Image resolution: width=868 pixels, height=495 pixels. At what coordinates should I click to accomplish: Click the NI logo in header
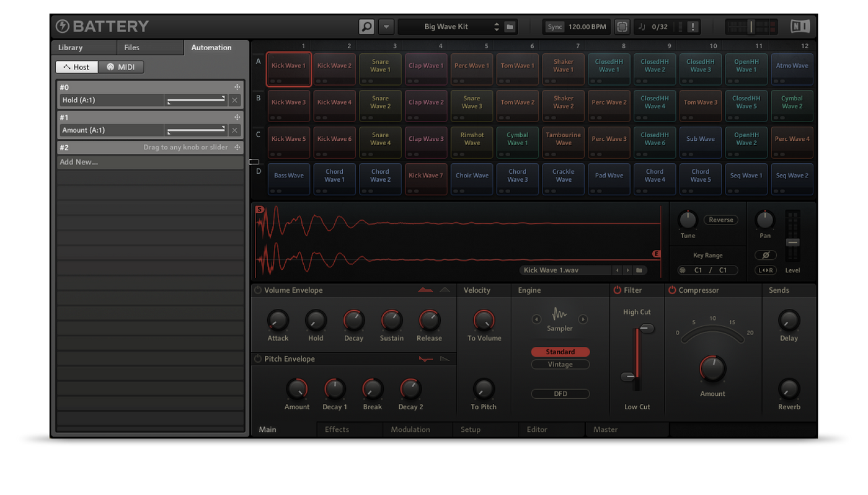[x=800, y=26]
